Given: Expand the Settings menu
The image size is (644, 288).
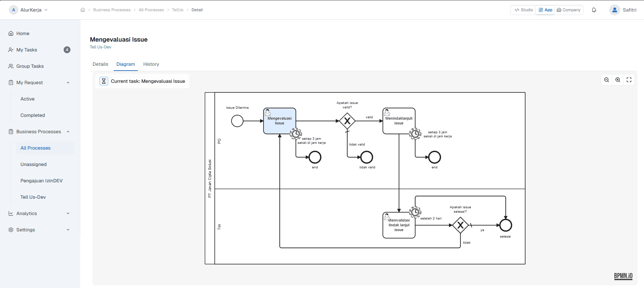Looking at the screenshot, I should click(68, 230).
